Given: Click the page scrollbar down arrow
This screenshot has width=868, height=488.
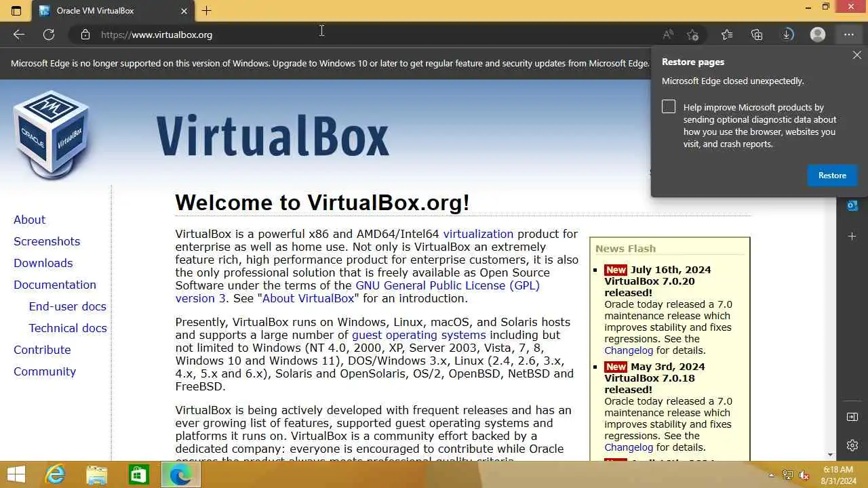Looking at the screenshot, I should (831, 455).
